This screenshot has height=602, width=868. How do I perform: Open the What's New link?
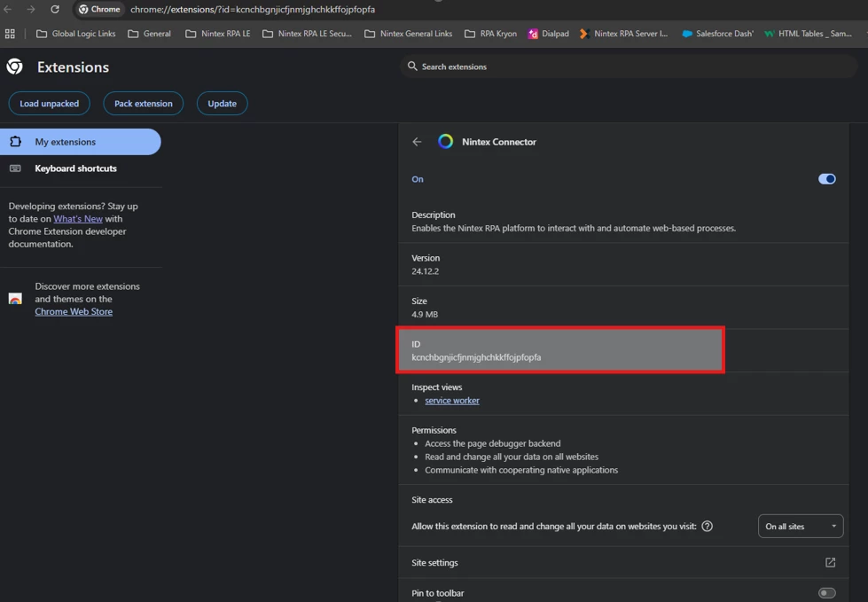(x=78, y=219)
